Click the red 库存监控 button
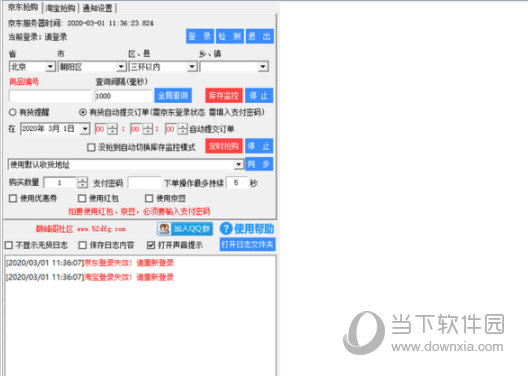This screenshot has width=528, height=376. pos(224,96)
